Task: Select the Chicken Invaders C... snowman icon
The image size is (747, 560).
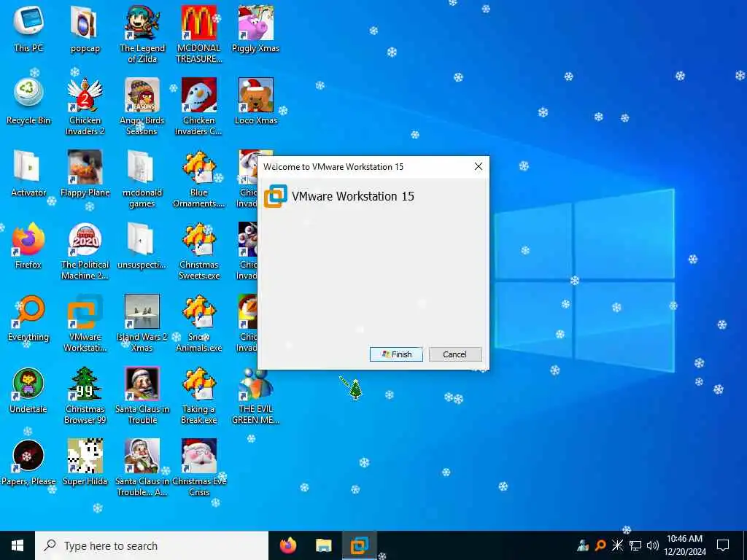Action: [198, 106]
